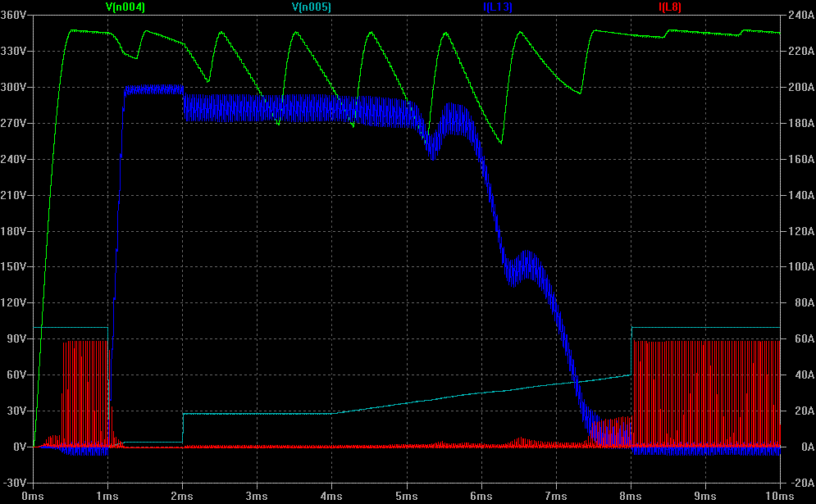Click the 0ms time axis label
Image resolution: width=816 pixels, height=504 pixels.
33,496
